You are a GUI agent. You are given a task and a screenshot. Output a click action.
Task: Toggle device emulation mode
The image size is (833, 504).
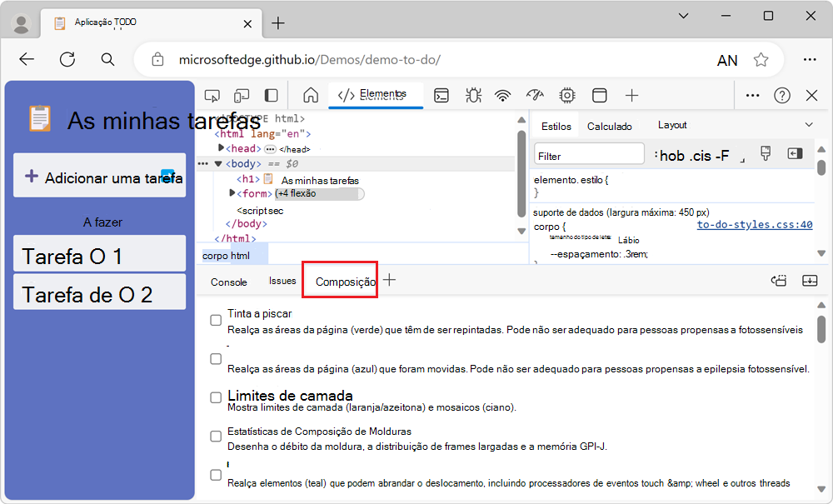pyautogui.click(x=242, y=96)
